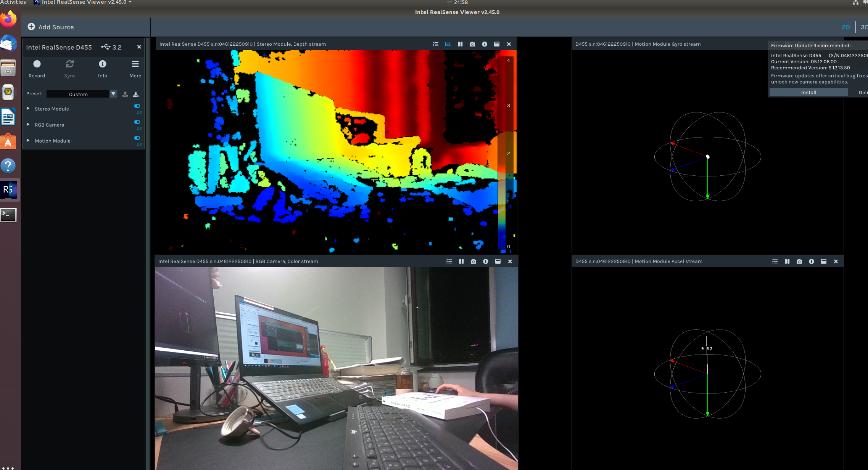Take a snapshot of the Color stream

pyautogui.click(x=473, y=261)
